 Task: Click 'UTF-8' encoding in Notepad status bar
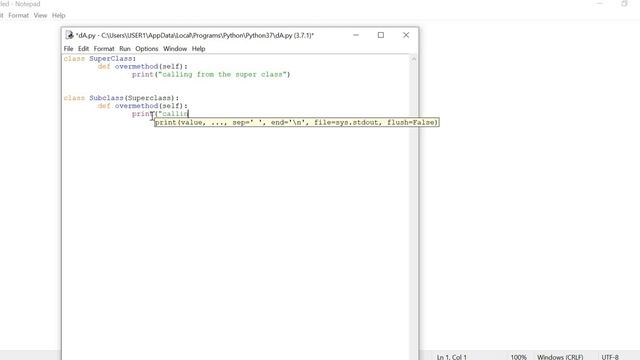610,357
